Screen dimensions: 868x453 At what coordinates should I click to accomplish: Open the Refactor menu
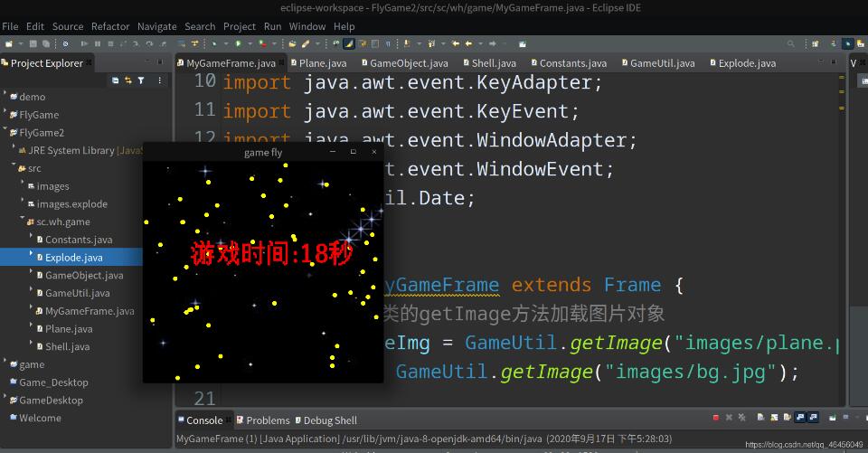pos(110,26)
